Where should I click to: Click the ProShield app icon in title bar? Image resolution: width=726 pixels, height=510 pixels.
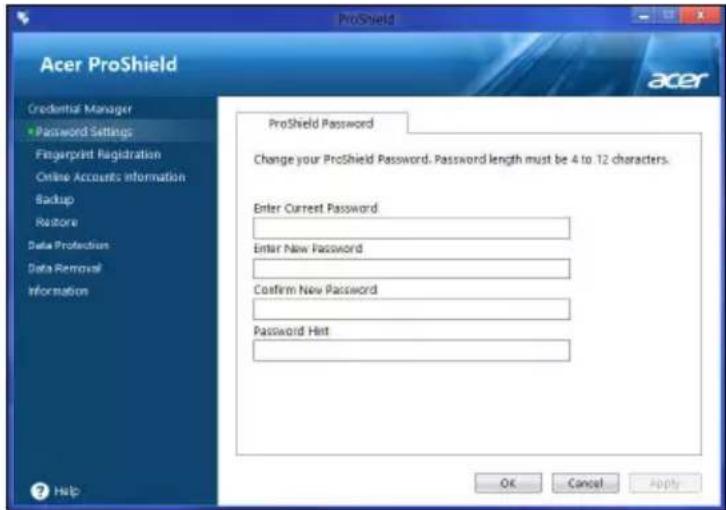(x=23, y=18)
